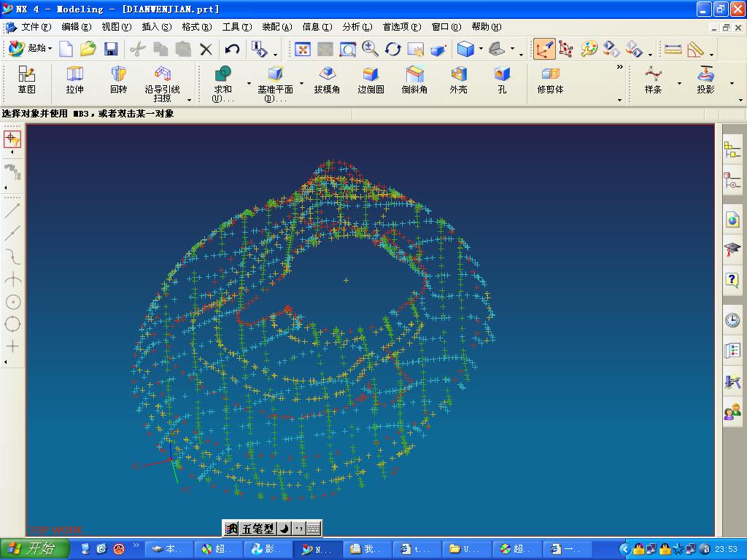Screen dimensions: 747x560
Task: Expand the dropdown arrow next to 样条
Action: pos(679,84)
